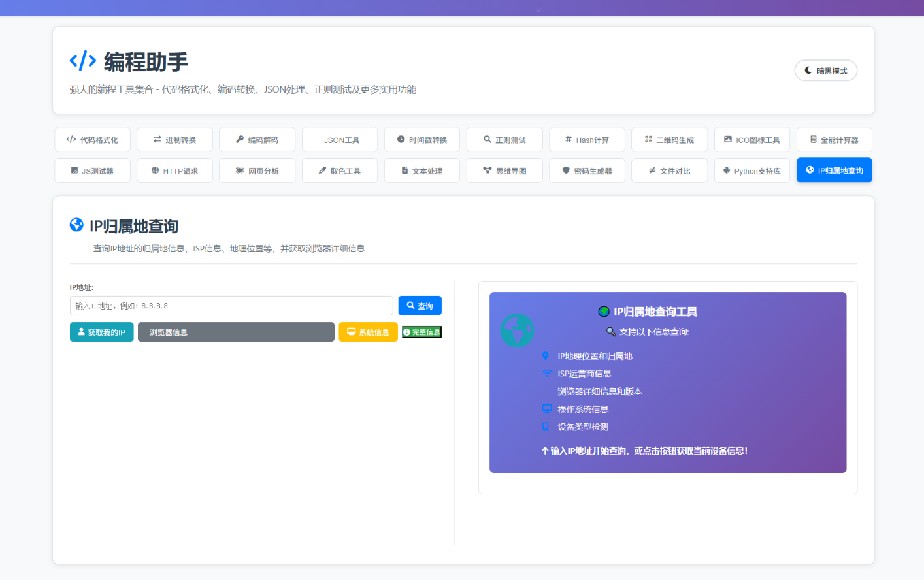Image resolution: width=924 pixels, height=580 pixels.
Task: Click hint text 输入IP地址开始查询
Action: [644, 451]
